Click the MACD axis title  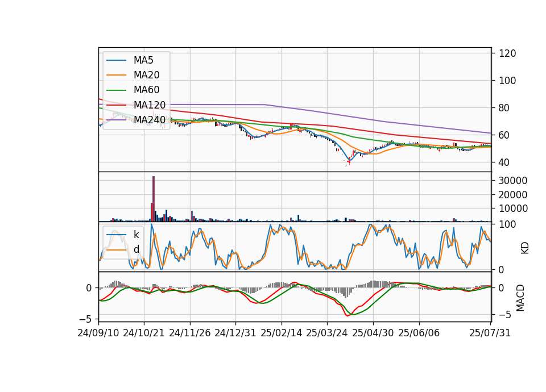(x=520, y=298)
